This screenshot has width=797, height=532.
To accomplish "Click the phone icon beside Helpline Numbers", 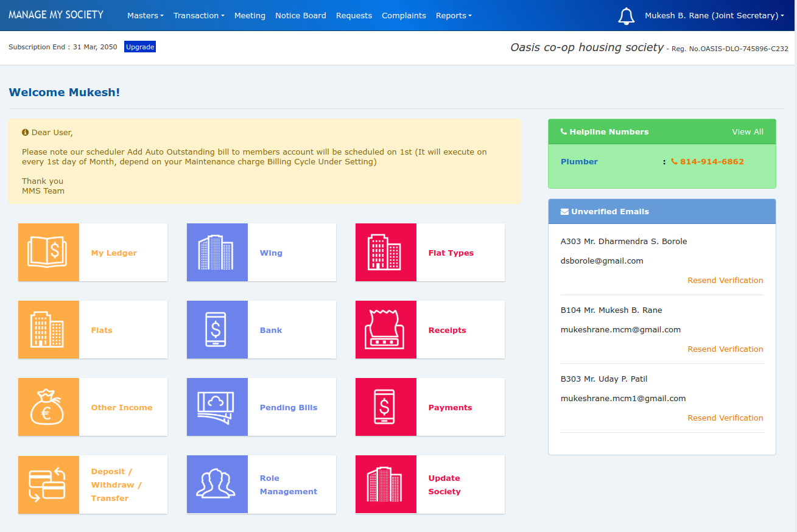I will (564, 131).
